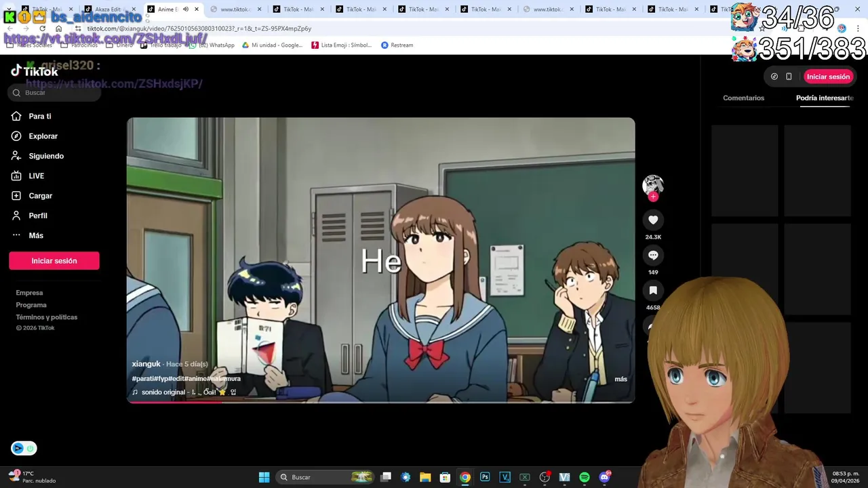Open the sonido original music link
The height and width of the screenshot is (488, 868).
(x=184, y=392)
